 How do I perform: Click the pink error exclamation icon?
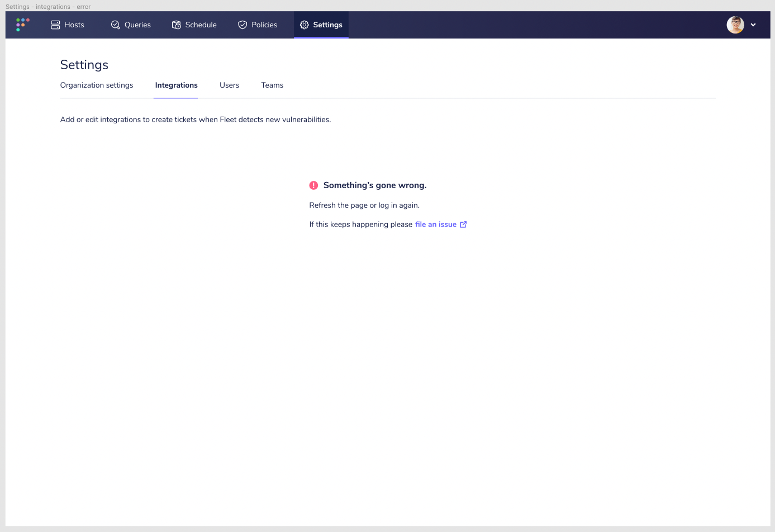click(x=313, y=185)
